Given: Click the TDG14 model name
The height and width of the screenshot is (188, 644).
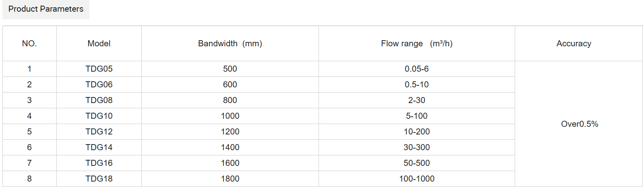Looking at the screenshot, I should point(99,147).
